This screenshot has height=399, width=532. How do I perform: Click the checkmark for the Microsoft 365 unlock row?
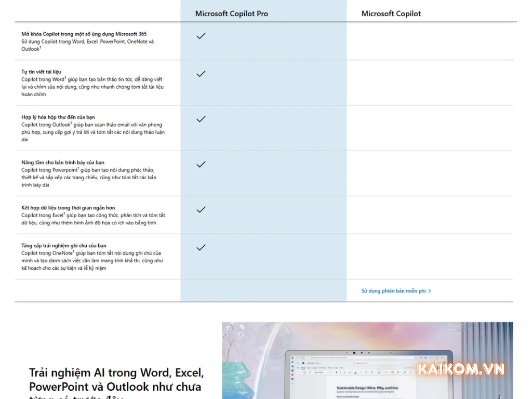(201, 36)
